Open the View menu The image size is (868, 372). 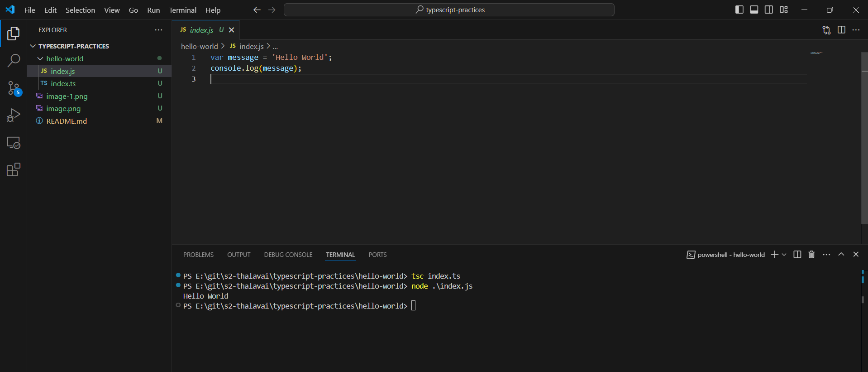coord(112,10)
